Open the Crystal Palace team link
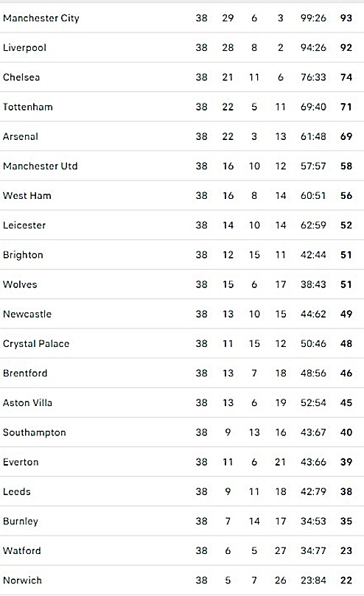The height and width of the screenshot is (596, 364). click(36, 343)
